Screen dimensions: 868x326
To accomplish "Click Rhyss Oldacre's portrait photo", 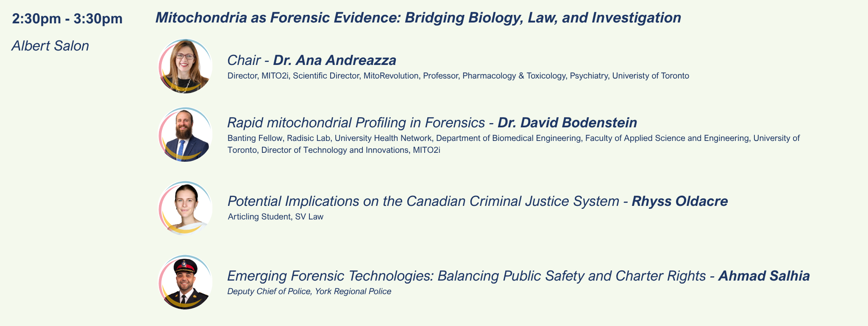I will pos(185,208).
